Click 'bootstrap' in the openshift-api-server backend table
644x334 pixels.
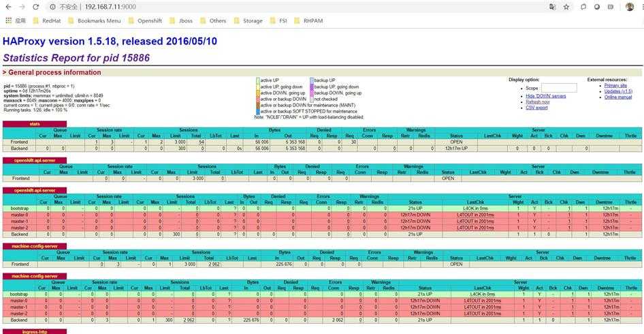[19, 209]
